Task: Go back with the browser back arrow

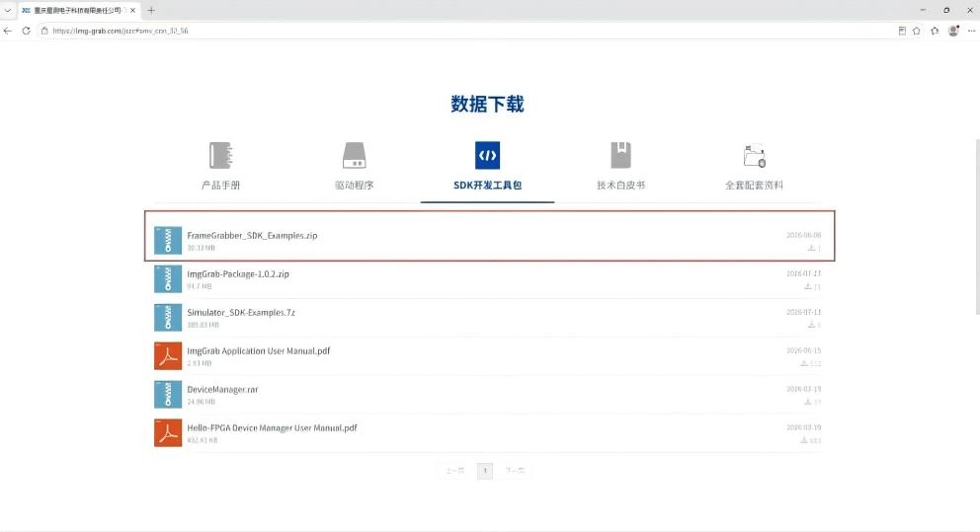Action: pos(8,31)
